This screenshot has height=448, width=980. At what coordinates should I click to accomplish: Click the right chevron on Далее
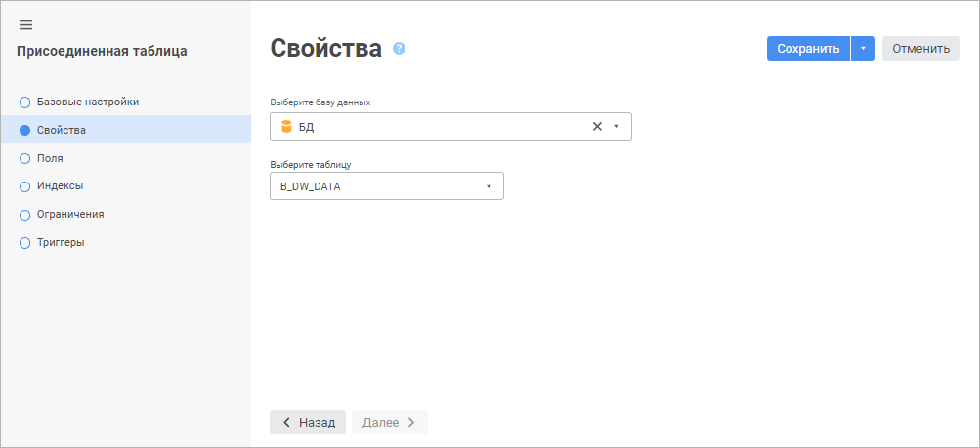coord(411,422)
